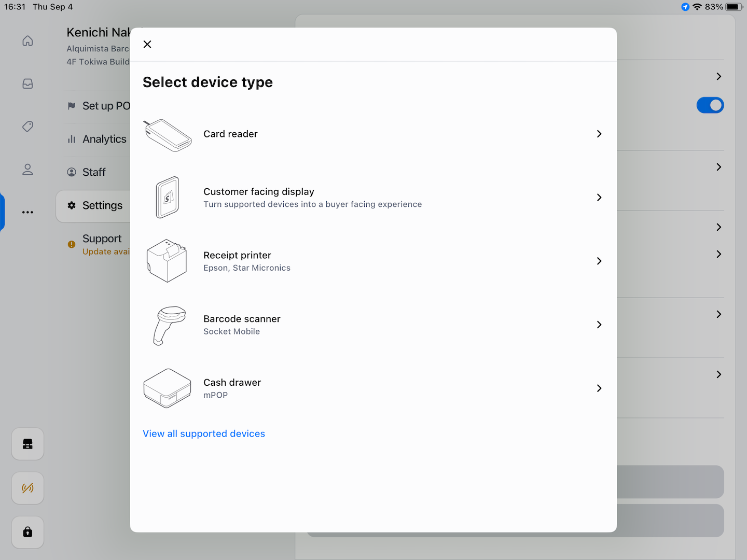The image size is (747, 560).
Task: Open the Orders inbox tray icon
Action: (28, 83)
